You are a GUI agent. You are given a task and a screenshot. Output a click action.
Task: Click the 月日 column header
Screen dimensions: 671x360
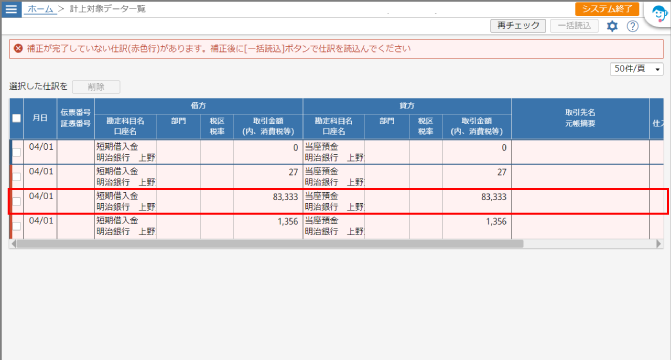(x=40, y=119)
